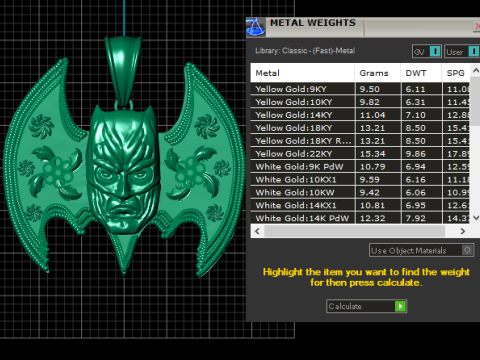Screen dimensions: 480x360
Task: Select the White Gold:14KX1 row
Action: point(360,205)
